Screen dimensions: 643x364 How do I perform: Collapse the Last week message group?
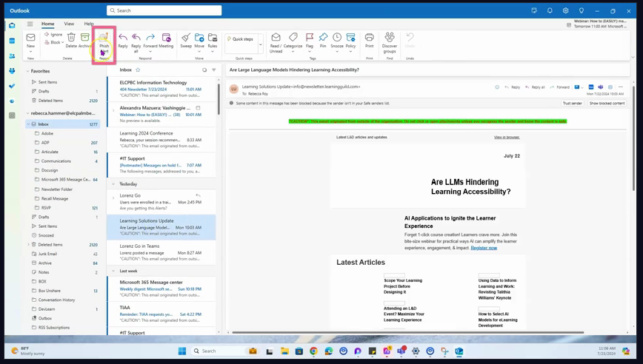[113, 271]
